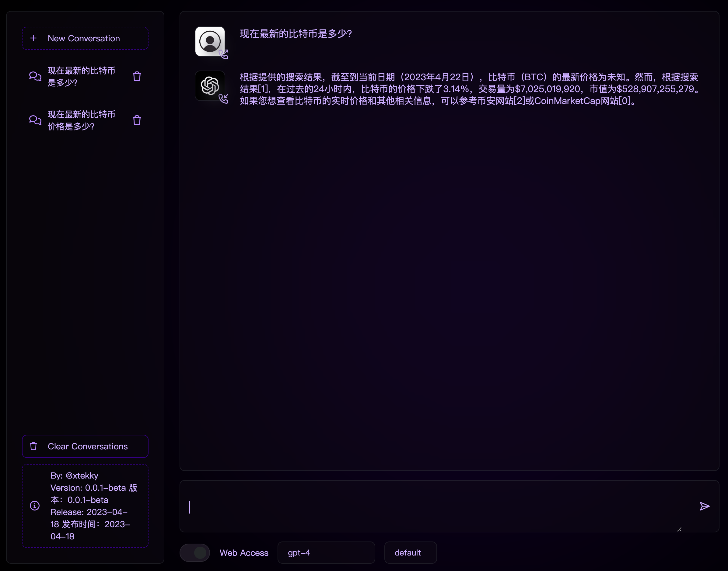This screenshot has height=571, width=728.
Task: Open conversation '现在最新的比特币价格是多少?'
Action: pyautogui.click(x=81, y=120)
